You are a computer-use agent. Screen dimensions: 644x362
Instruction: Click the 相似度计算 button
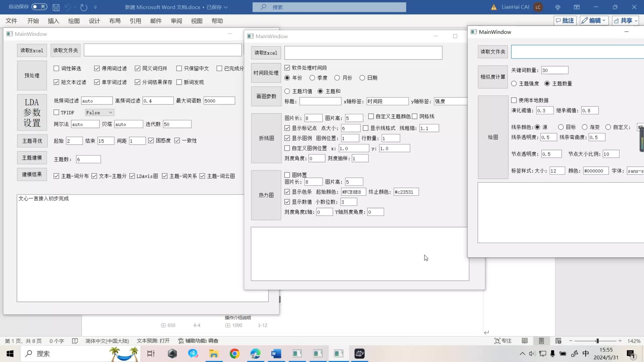(493, 77)
